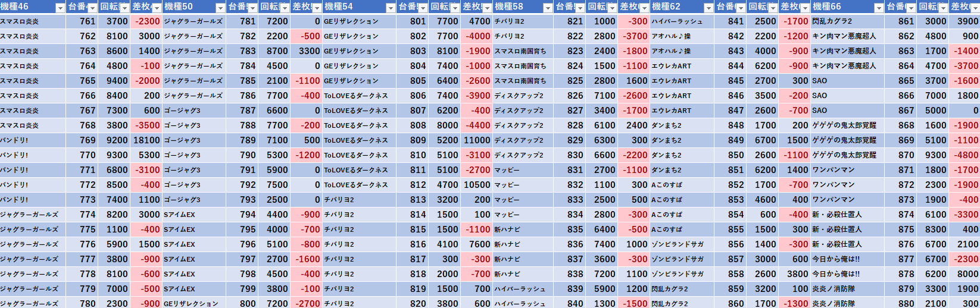Open the 回転 filter in the 機種50 group
980x308 pixels.
pyautogui.click(x=285, y=8)
